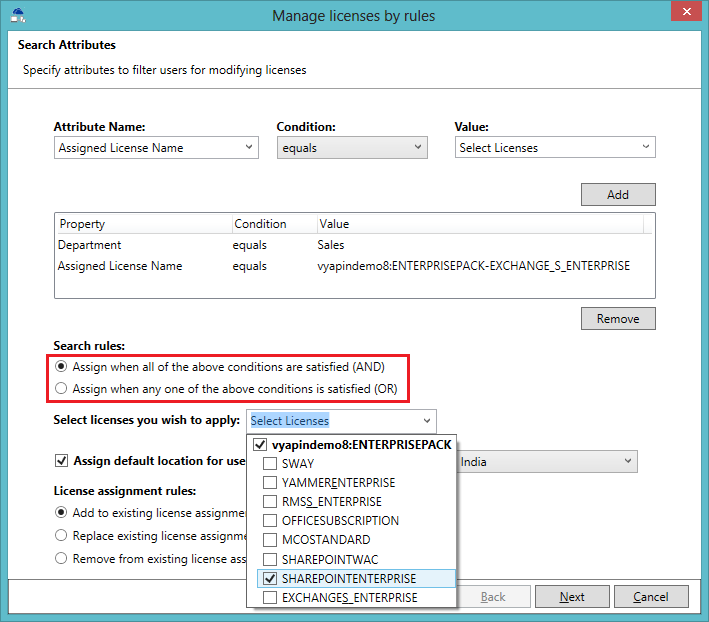Close the Manage licenses by rules window
Screen dimensions: 709x622
click(686, 11)
